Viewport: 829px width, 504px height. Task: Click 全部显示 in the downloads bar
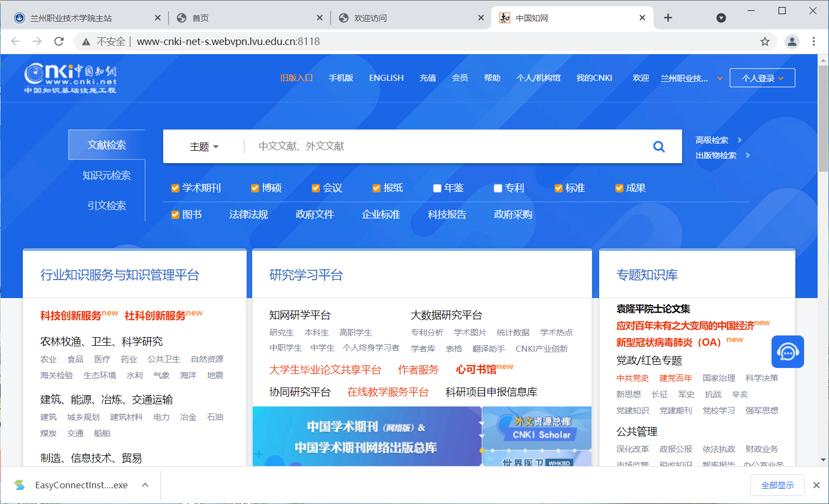pos(777,485)
